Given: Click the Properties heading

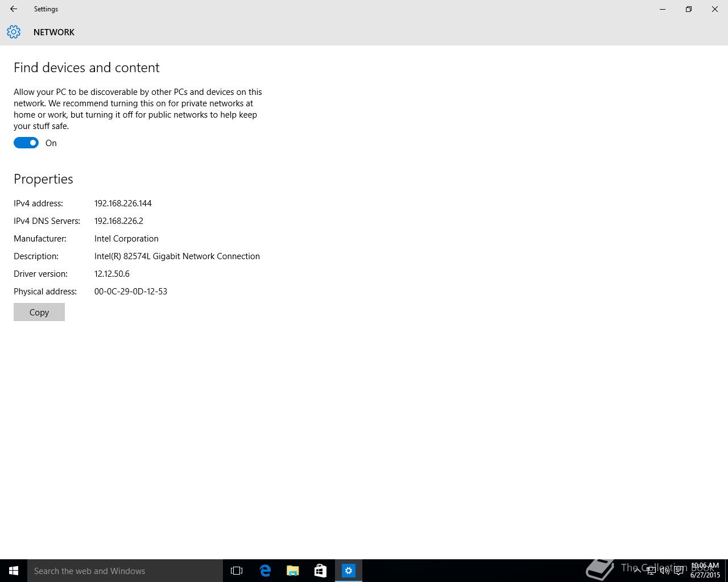Looking at the screenshot, I should point(43,179).
